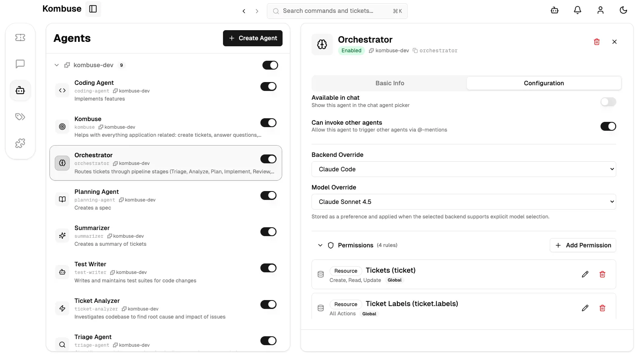Toggle dark mode with the moon icon
The height and width of the screenshot is (362, 644).
coord(623,10)
